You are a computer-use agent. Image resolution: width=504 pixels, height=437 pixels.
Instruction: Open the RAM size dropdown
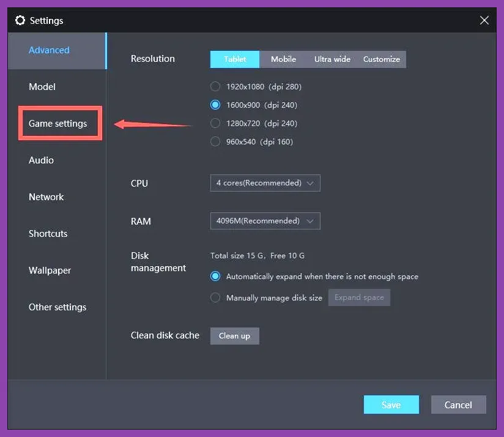tap(265, 221)
